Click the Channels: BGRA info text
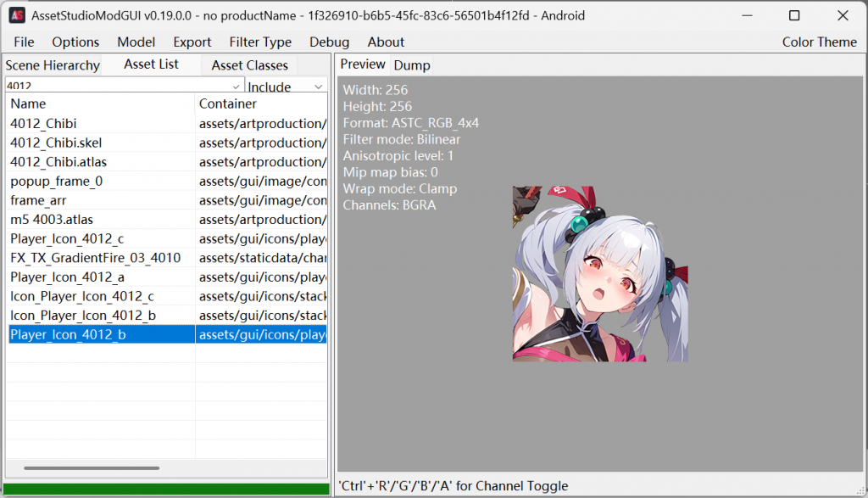The image size is (868, 498). (x=389, y=205)
